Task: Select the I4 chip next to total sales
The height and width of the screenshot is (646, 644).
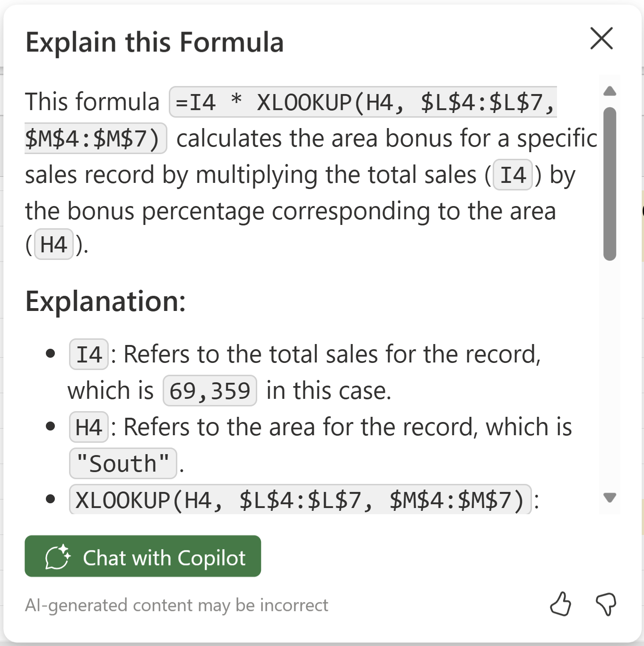Action: 513,175
